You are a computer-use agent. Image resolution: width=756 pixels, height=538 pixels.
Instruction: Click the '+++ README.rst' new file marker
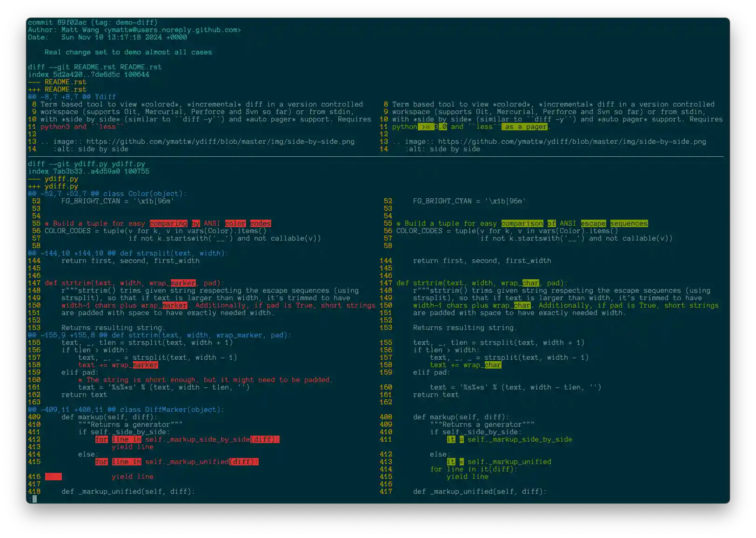(x=57, y=89)
